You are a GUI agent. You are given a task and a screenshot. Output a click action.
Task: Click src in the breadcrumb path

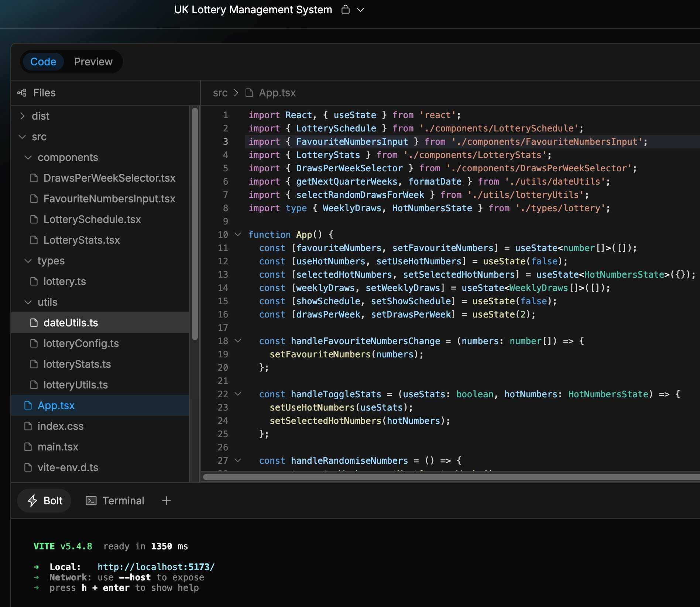[220, 93]
